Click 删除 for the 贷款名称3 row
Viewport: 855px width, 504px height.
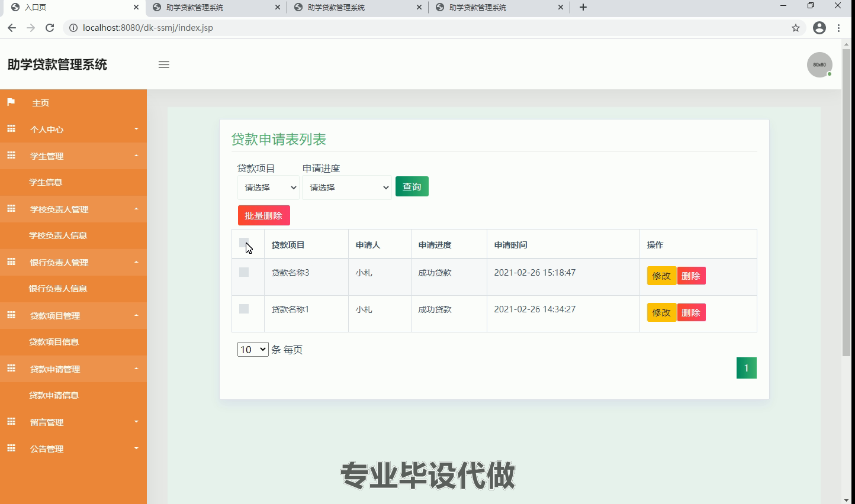691,276
